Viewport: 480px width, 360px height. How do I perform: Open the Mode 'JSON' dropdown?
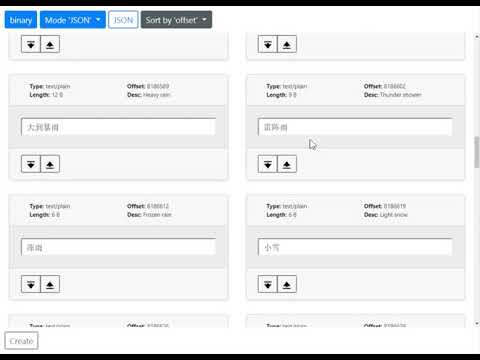pyautogui.click(x=73, y=20)
